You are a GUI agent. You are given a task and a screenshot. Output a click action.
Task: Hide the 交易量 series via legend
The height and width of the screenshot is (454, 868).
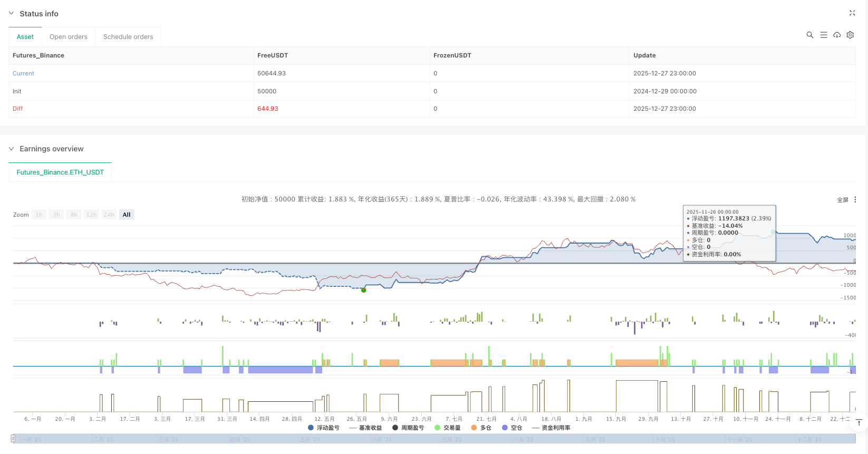pyautogui.click(x=447, y=428)
